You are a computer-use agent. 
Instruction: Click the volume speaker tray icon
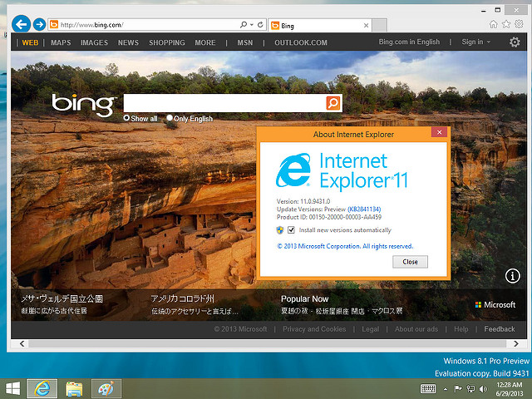(483, 389)
